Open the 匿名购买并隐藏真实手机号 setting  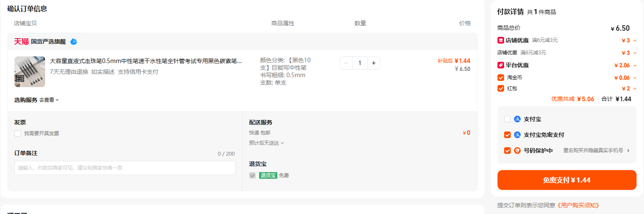pyautogui.click(x=596, y=151)
